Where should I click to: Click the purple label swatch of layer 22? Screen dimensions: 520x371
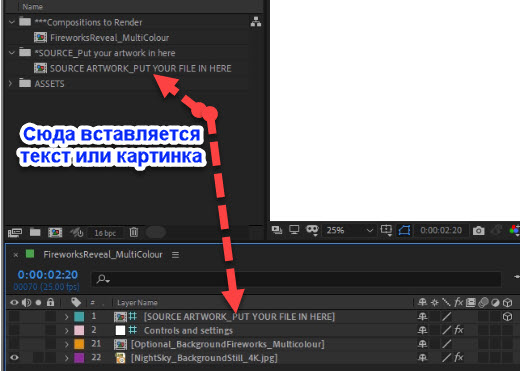(x=79, y=358)
